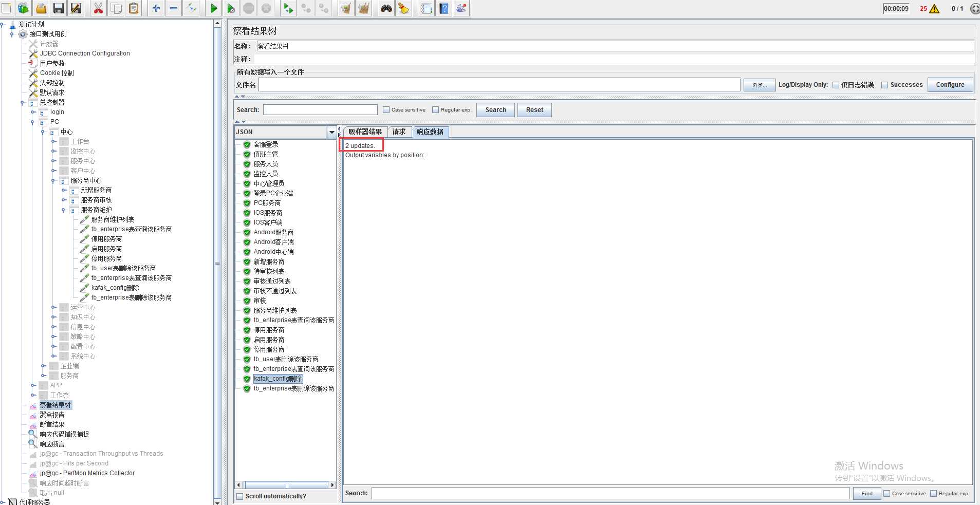Screen dimensions: 980x505
Task: Click the New test plan toolbar icon
Action: 6,8
